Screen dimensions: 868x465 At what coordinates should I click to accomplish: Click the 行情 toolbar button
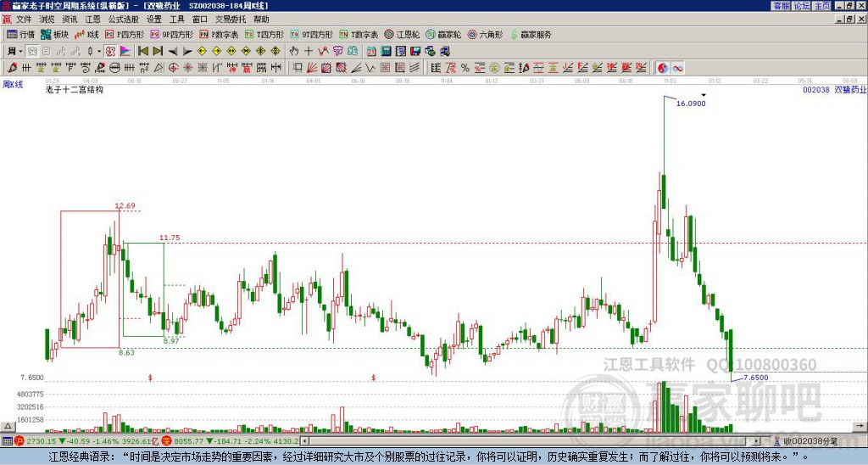[21, 34]
